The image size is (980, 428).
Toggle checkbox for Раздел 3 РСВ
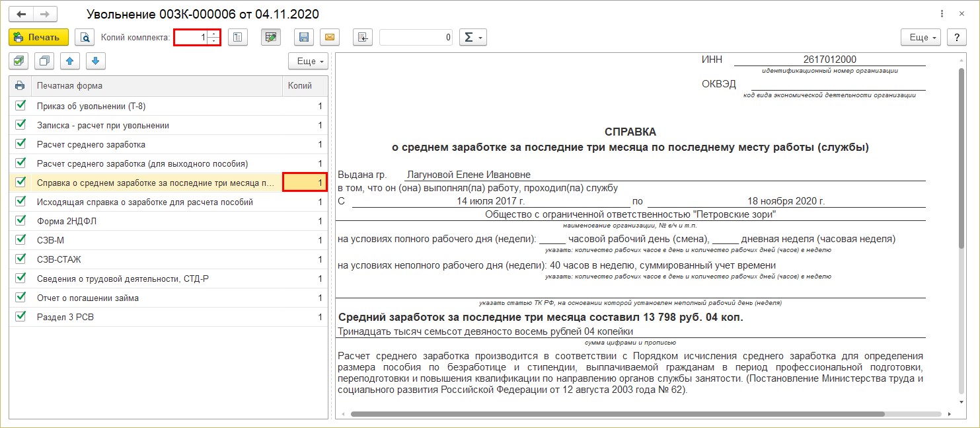tap(20, 317)
